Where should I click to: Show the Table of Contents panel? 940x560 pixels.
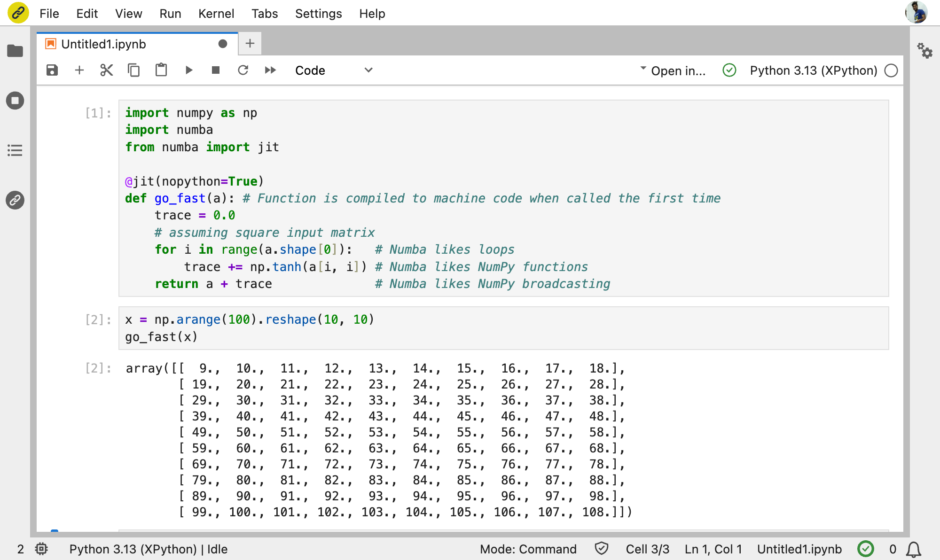tap(15, 150)
